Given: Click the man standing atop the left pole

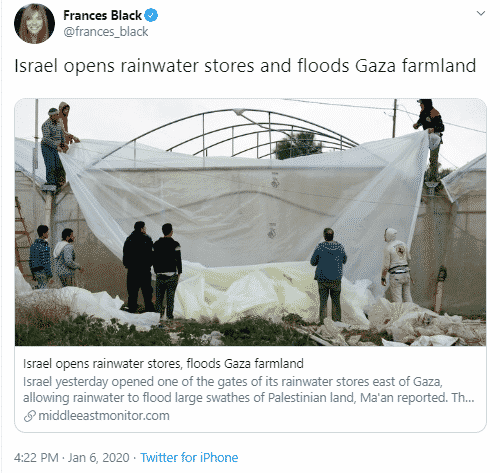Looking at the screenshot, I should click(x=53, y=147).
